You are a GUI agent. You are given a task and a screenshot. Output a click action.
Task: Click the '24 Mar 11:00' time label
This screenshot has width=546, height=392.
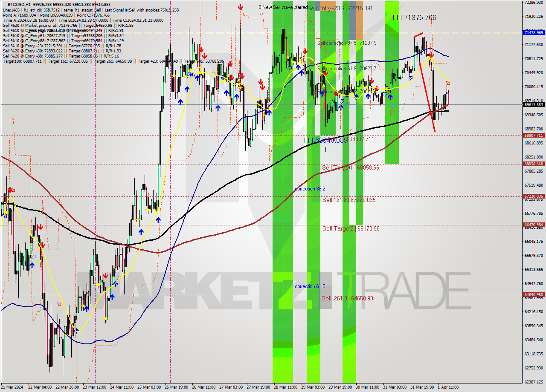coord(122,387)
